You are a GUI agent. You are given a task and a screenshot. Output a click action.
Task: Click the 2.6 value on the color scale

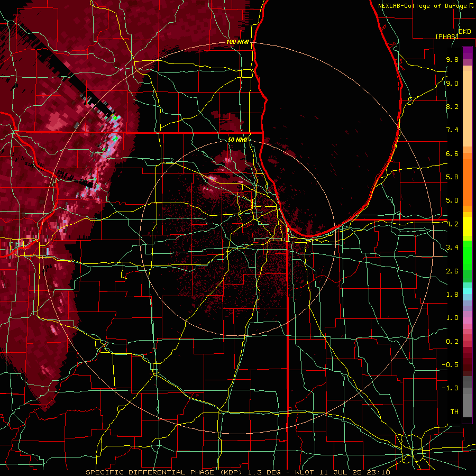452,271
